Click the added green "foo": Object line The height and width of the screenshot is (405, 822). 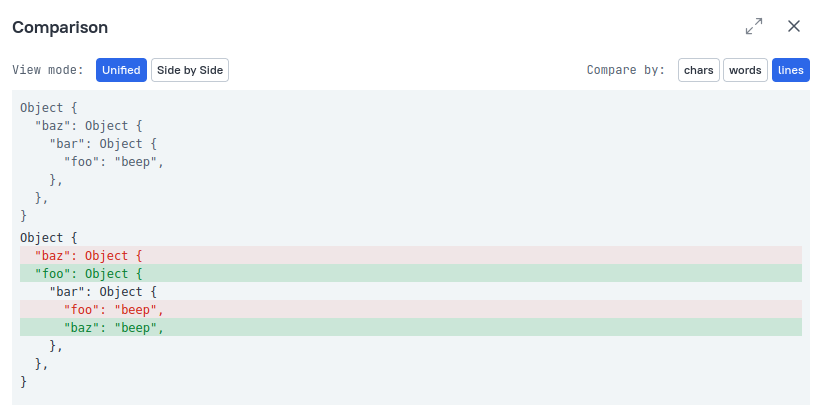411,273
